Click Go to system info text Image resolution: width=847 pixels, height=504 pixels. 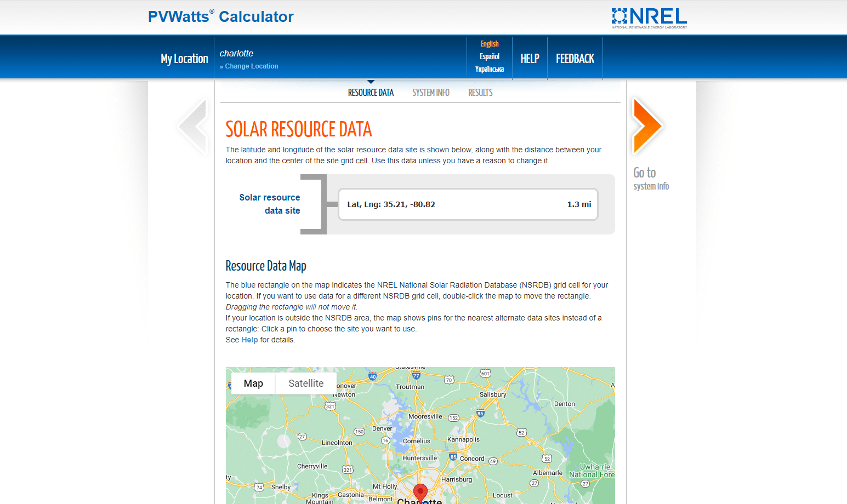(651, 179)
